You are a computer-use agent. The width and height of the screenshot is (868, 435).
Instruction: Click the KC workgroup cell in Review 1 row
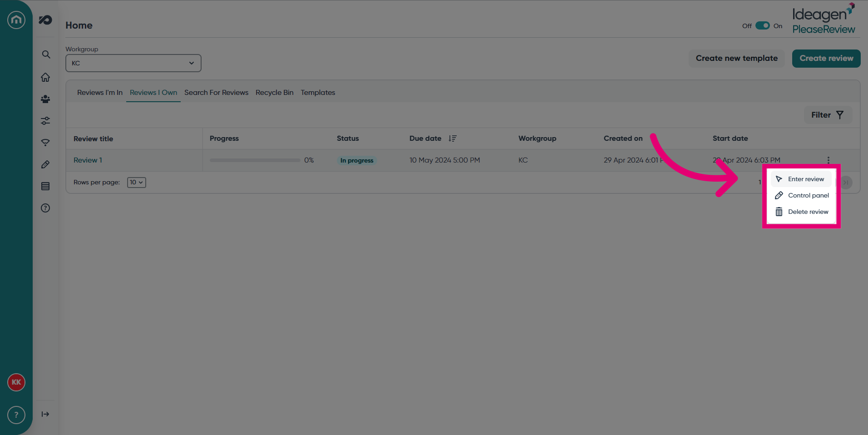coord(523,160)
